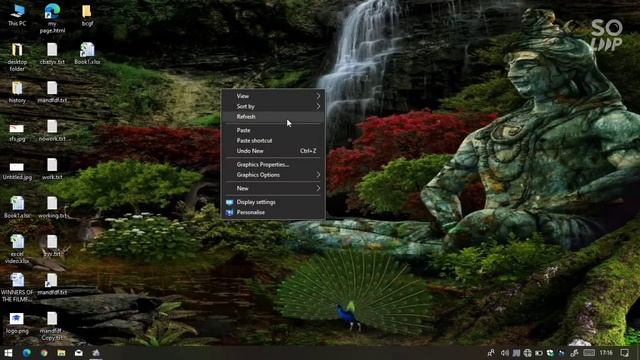Expand the View submenu arrow
The height and width of the screenshot is (360, 640).
tap(318, 96)
